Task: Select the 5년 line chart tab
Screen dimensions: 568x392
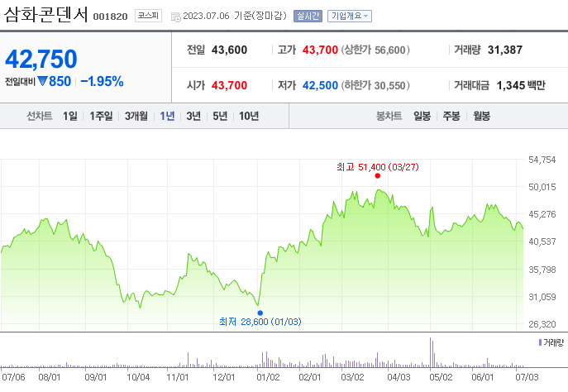Action: pyautogui.click(x=220, y=116)
